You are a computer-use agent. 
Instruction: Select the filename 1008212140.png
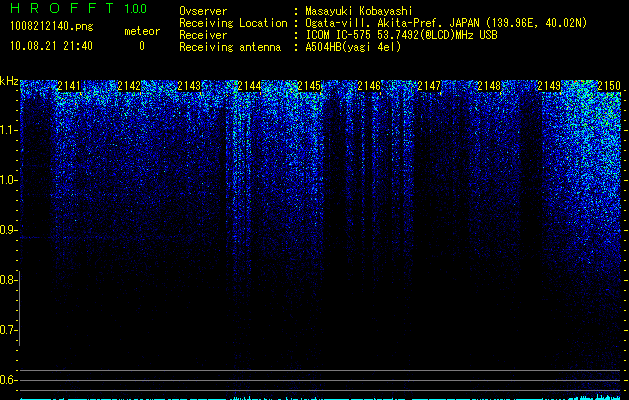(52, 26)
